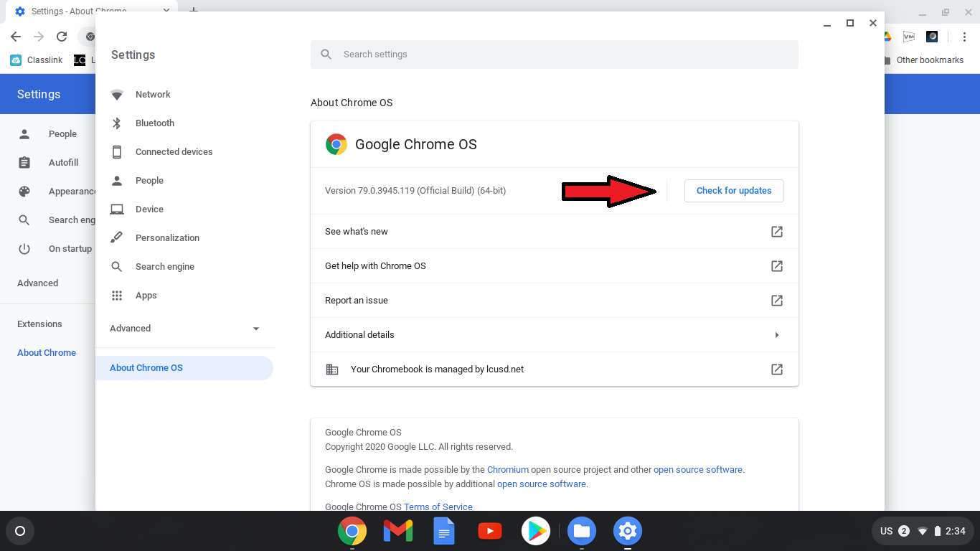Open Get help with Chrome OS
Viewport: 980px width, 551px height.
(x=555, y=266)
